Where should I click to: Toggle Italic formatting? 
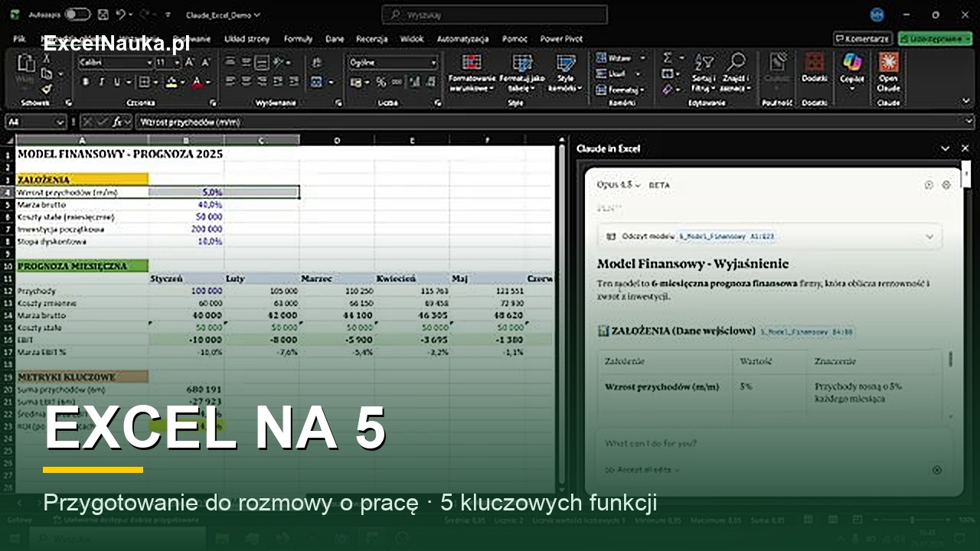coord(101,82)
